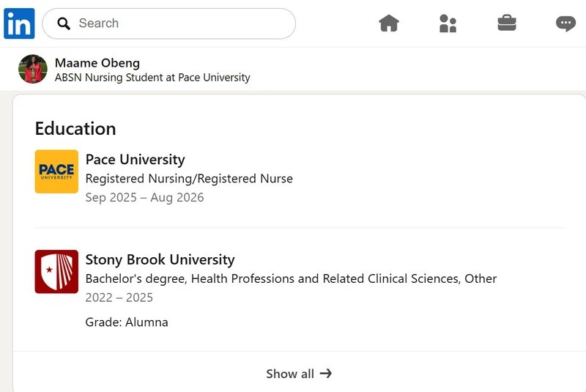Select the profile name in the header

click(x=97, y=63)
